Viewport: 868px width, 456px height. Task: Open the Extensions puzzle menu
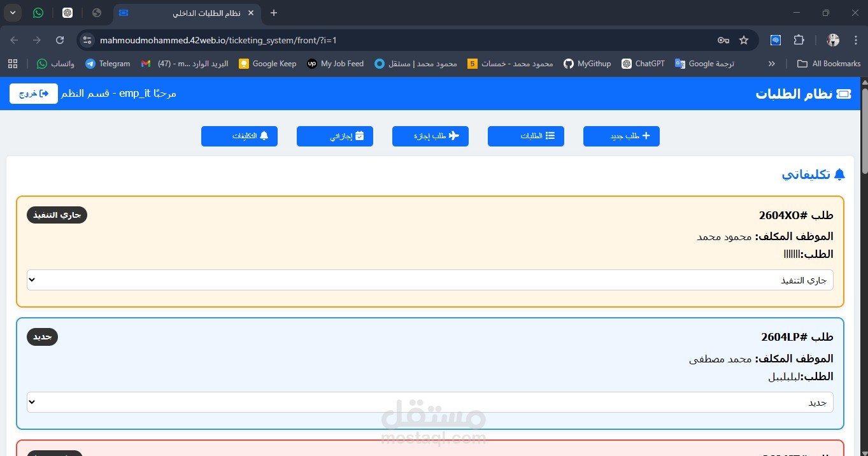[799, 40]
